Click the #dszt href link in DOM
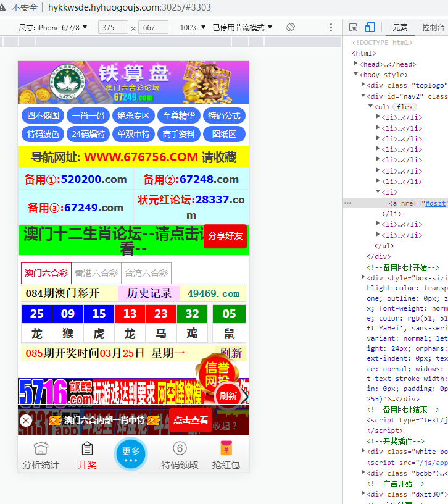448x504 pixels. [x=436, y=203]
